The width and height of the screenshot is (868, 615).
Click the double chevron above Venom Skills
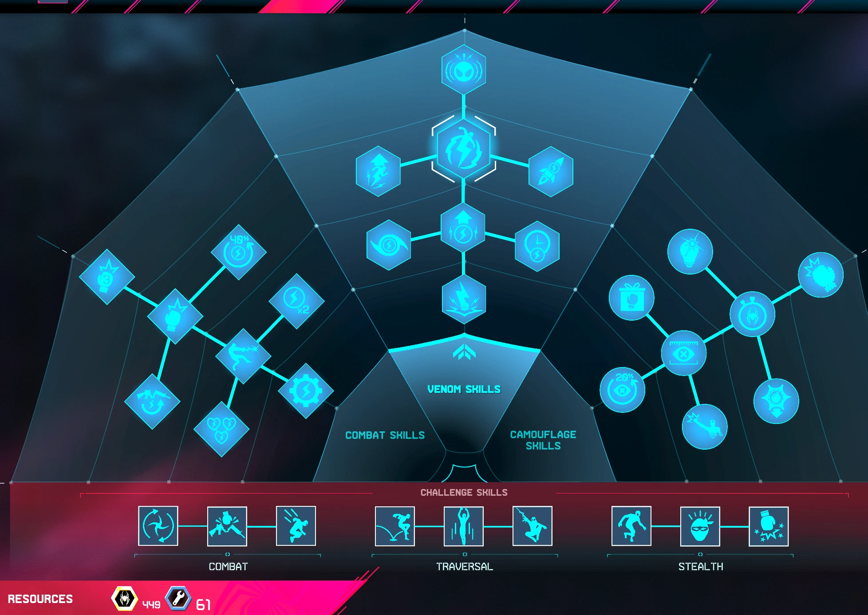[x=464, y=353]
